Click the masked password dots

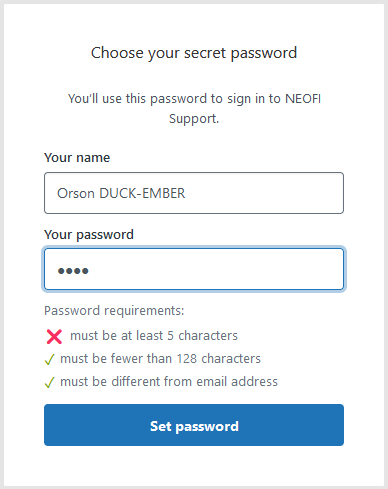73,271
